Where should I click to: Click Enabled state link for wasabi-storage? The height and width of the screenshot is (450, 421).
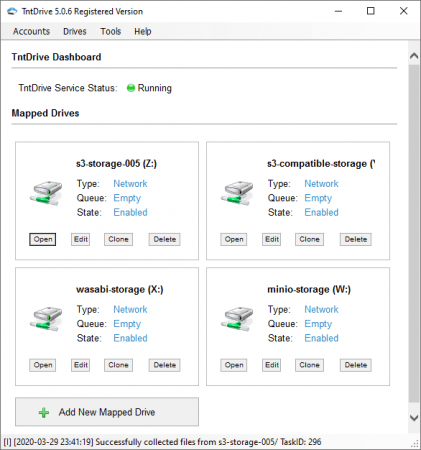point(130,338)
